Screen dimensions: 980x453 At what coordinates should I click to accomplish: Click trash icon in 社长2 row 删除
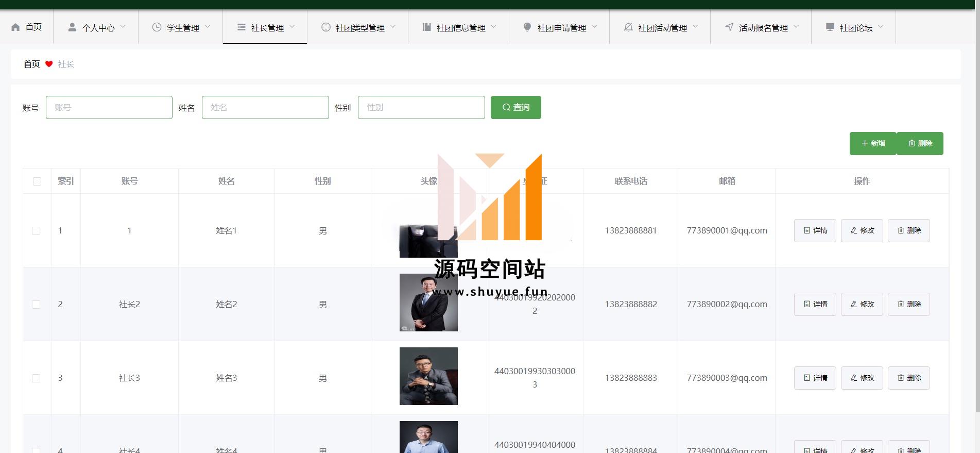point(901,304)
